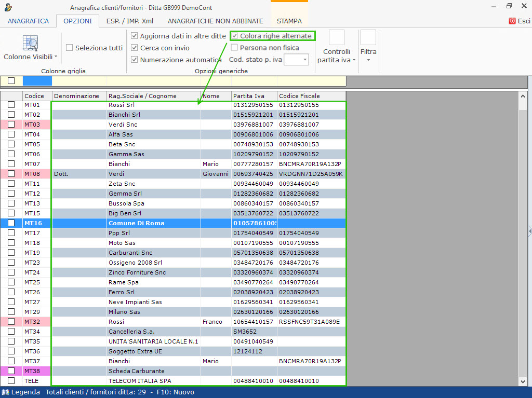Open the Colonne Visibili grid icon
The height and width of the screenshot is (398, 532).
point(30,43)
